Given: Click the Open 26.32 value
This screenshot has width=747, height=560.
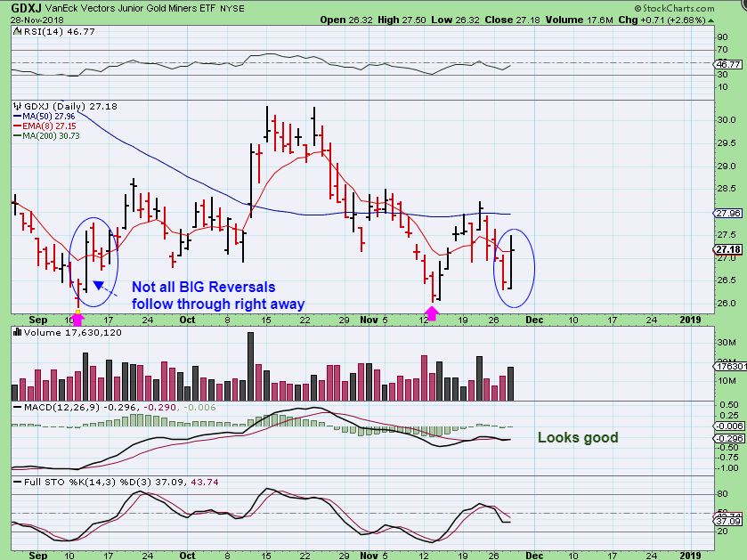Looking at the screenshot, I should 346,20.
